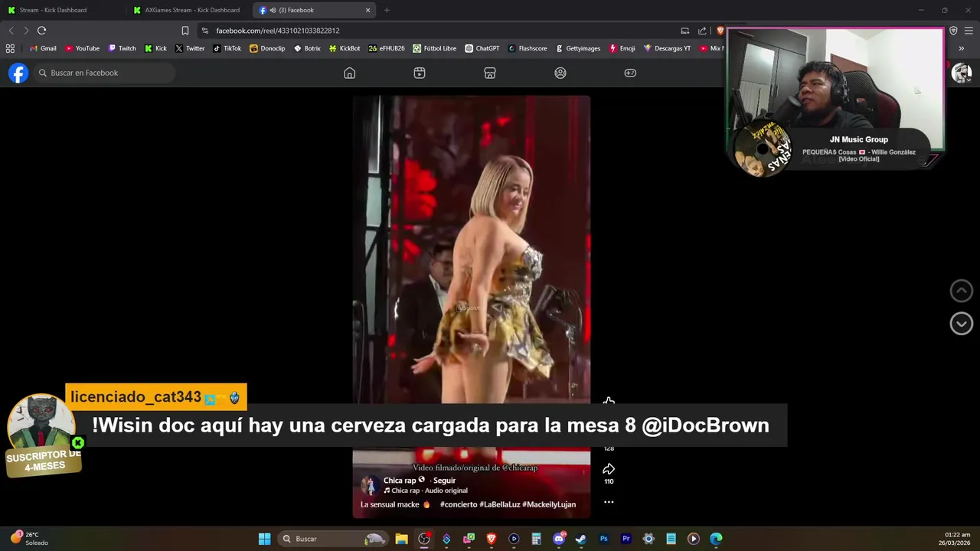Open the Gettyimages bookmark

click(578, 48)
